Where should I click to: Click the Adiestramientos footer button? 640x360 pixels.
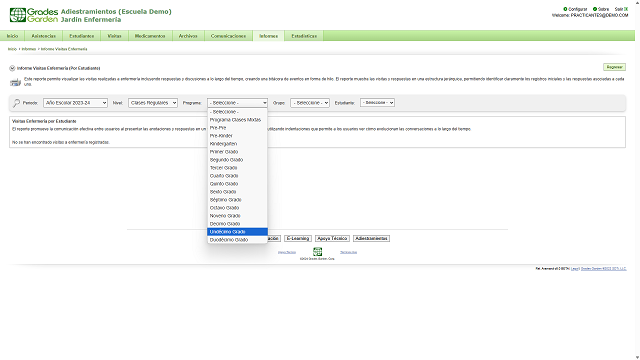pos(371,238)
